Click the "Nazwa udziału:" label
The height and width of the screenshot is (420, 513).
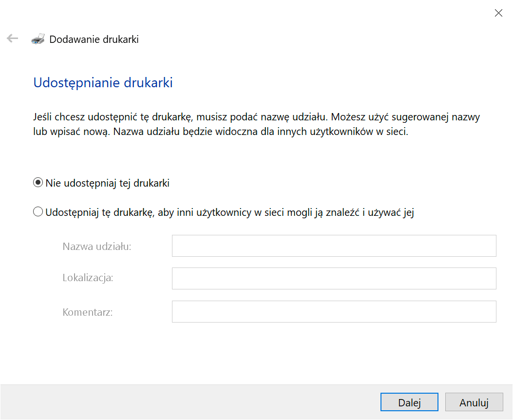pos(97,247)
